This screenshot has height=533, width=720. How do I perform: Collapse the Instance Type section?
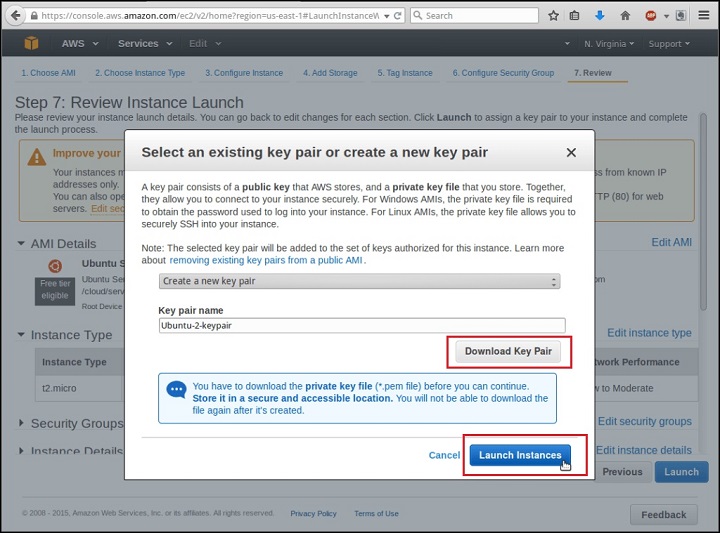[x=21, y=335]
